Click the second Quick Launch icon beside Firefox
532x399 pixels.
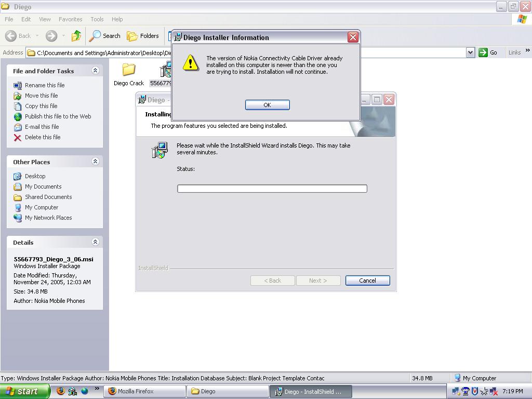pyautogui.click(x=72, y=391)
